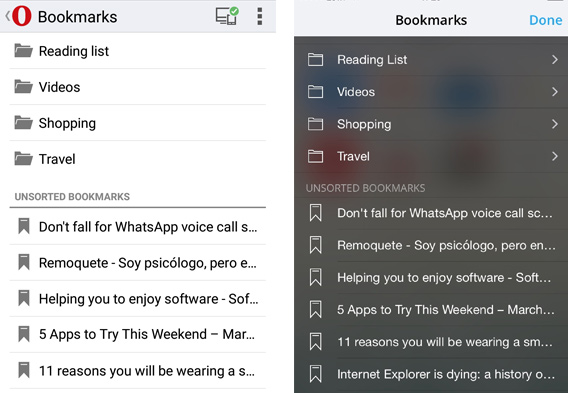Tap the Shopping folder icon, left panel
Viewport: 568px width, 393px height.
click(24, 123)
